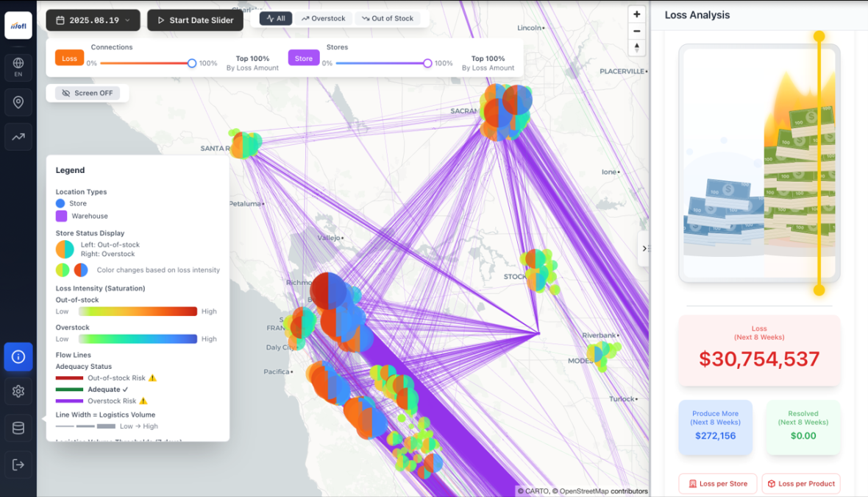This screenshot has height=497, width=868.
Task: Click the logout icon in sidebar
Action: pyautogui.click(x=18, y=465)
